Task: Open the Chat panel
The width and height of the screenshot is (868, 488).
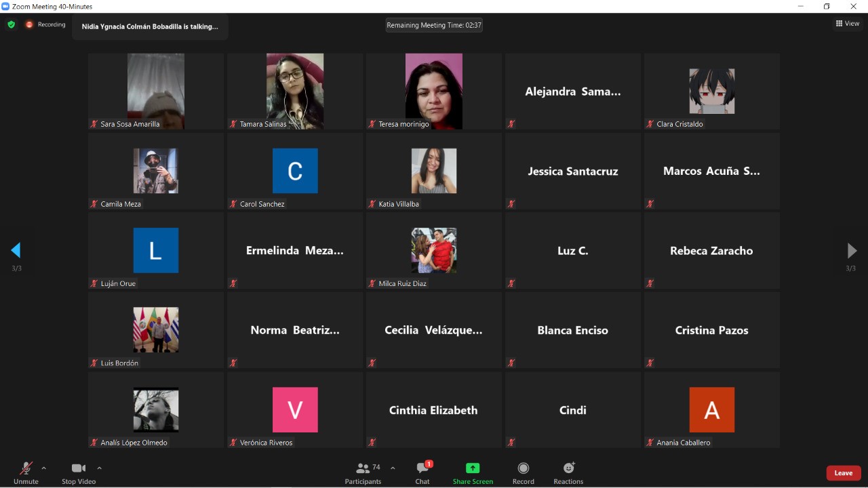Action: [422, 472]
